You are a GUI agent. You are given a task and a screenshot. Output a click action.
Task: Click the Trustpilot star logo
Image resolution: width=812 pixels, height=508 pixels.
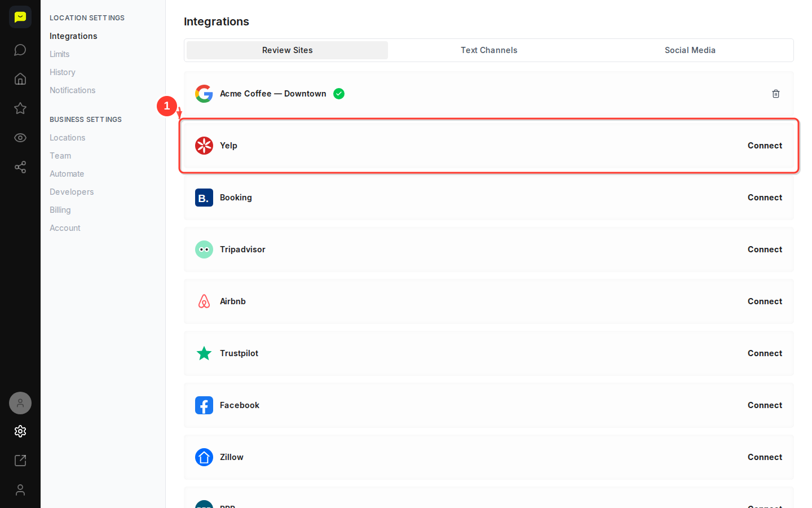tap(204, 353)
